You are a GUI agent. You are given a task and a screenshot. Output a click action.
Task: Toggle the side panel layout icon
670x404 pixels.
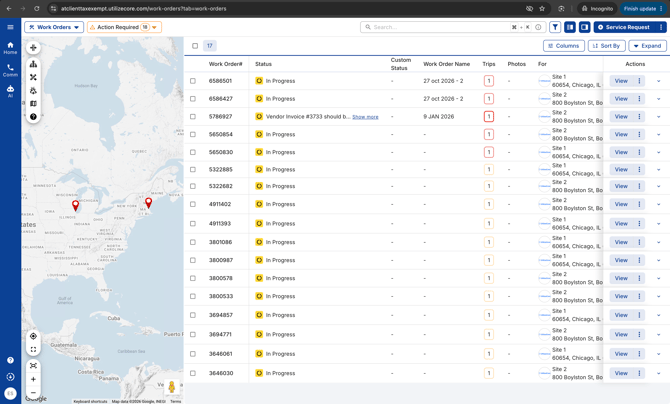585,27
